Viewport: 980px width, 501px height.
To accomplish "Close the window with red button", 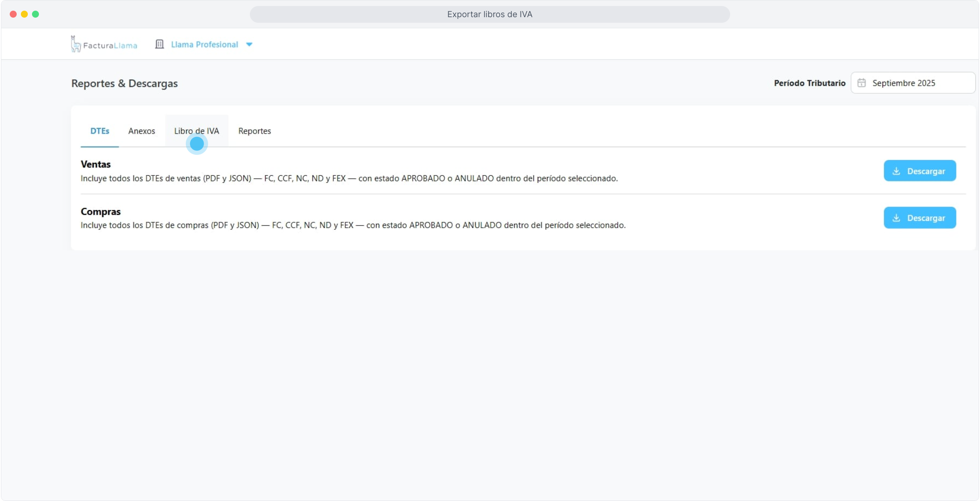I will coord(13,14).
